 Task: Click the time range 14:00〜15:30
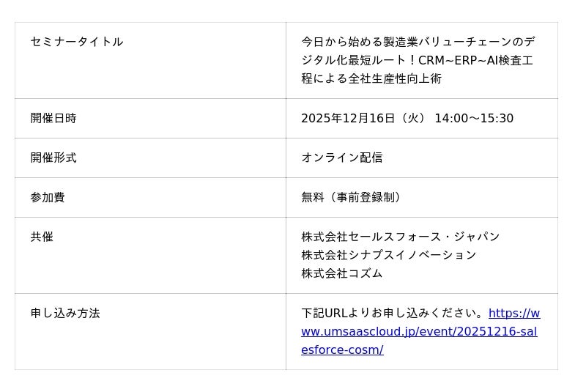(x=474, y=119)
